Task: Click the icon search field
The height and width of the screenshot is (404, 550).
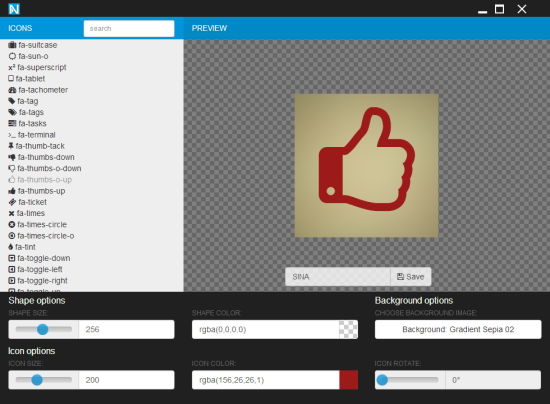Action: click(x=129, y=28)
